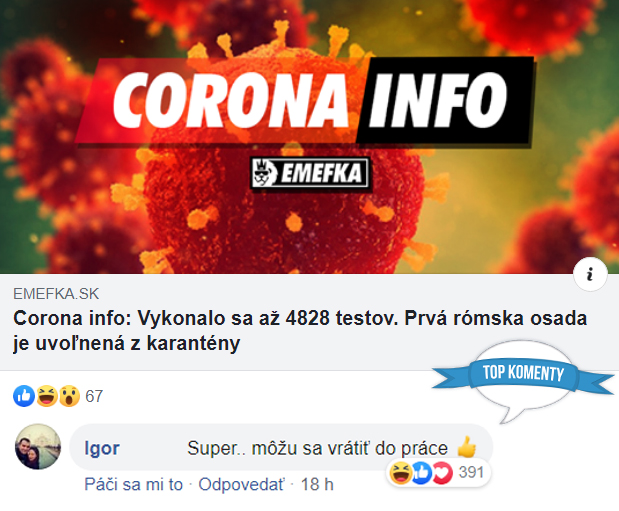Click the like reaction icon under the post
Viewport: 619px width, 511px height.
point(24,396)
